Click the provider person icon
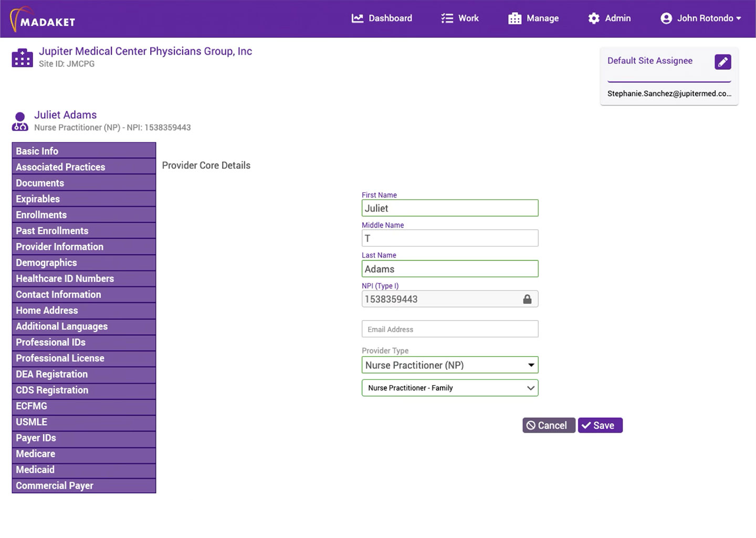Screen dimensions: 756x538 (20, 121)
